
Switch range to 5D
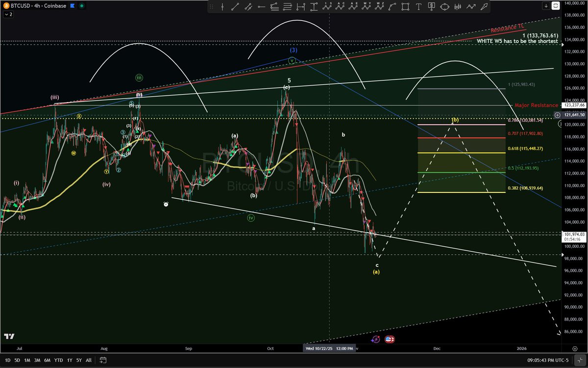(17, 360)
